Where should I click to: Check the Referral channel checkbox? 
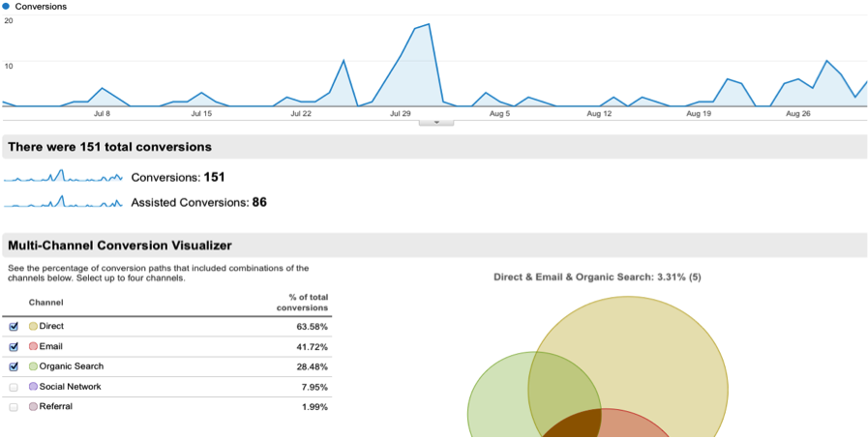click(14, 407)
